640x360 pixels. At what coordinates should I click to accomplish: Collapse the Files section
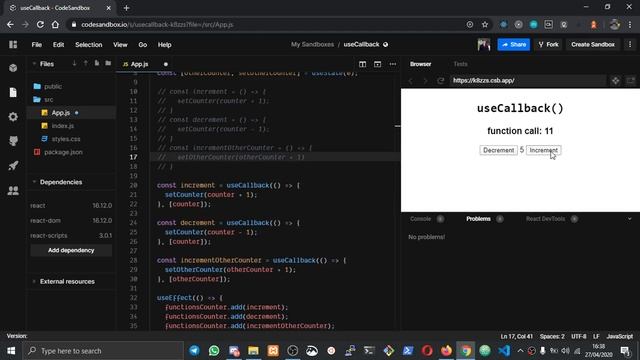coord(34,64)
